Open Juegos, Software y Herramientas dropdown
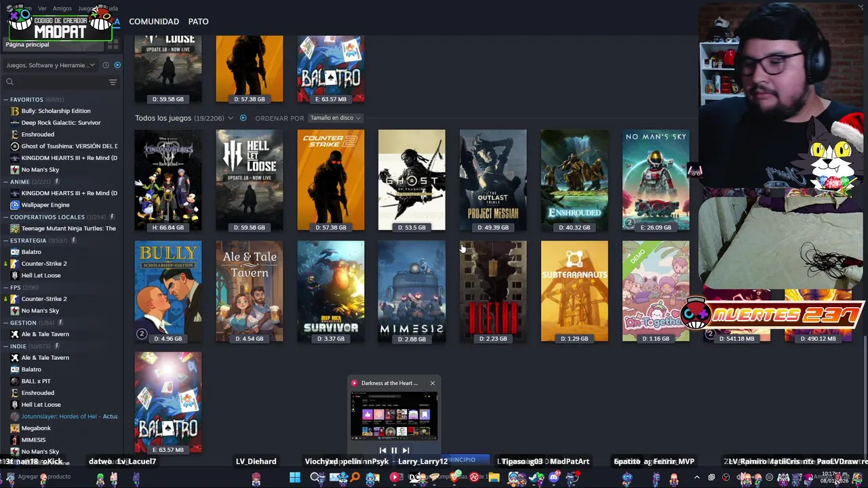The image size is (868, 488). (50, 65)
